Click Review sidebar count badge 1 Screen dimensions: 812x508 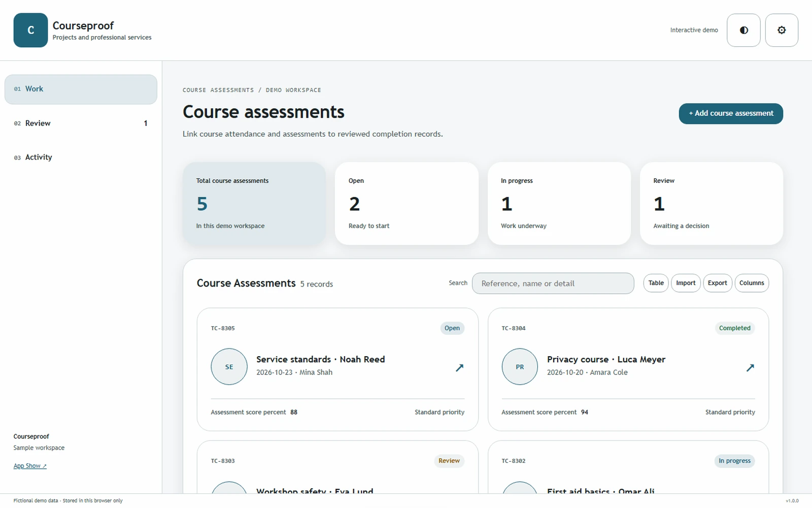pyautogui.click(x=146, y=123)
